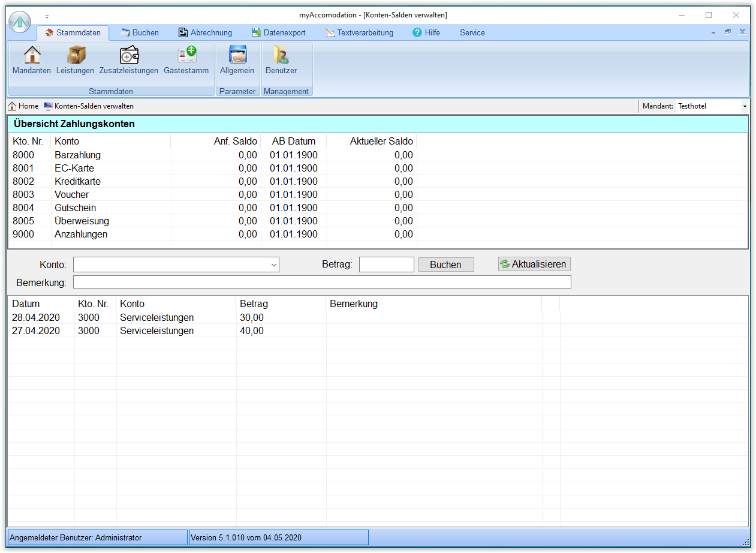Click the Aktualisieren refresh button
The width and height of the screenshot is (756, 553).
(x=534, y=264)
